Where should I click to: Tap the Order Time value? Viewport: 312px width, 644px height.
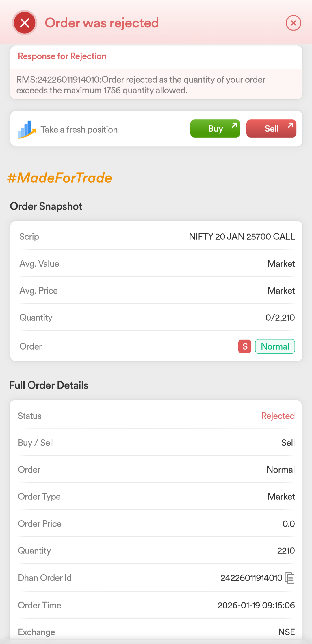(x=256, y=605)
